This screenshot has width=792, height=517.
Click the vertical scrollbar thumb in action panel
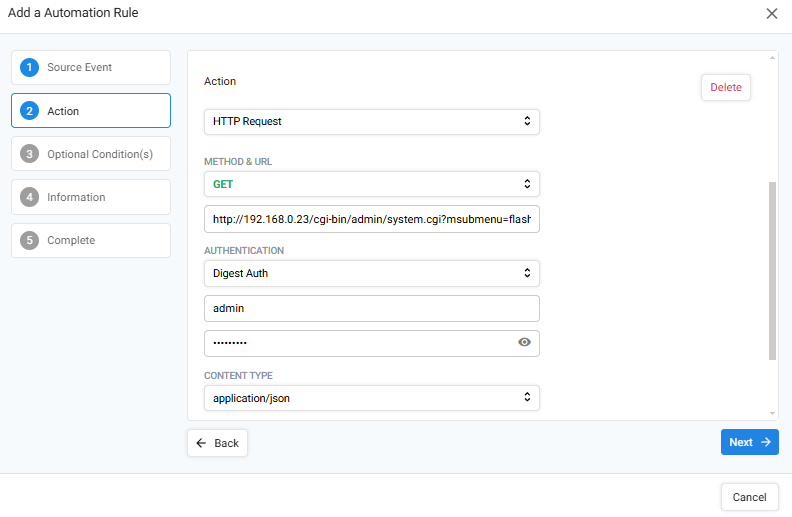coord(772,271)
